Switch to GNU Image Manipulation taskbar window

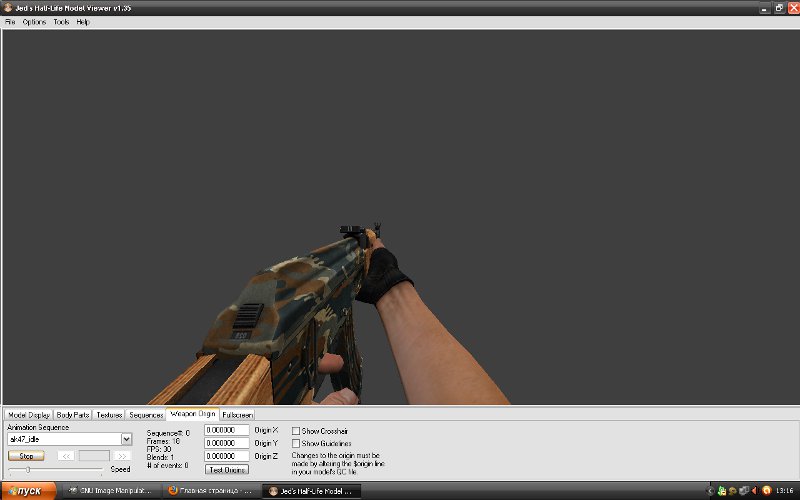pos(110,491)
